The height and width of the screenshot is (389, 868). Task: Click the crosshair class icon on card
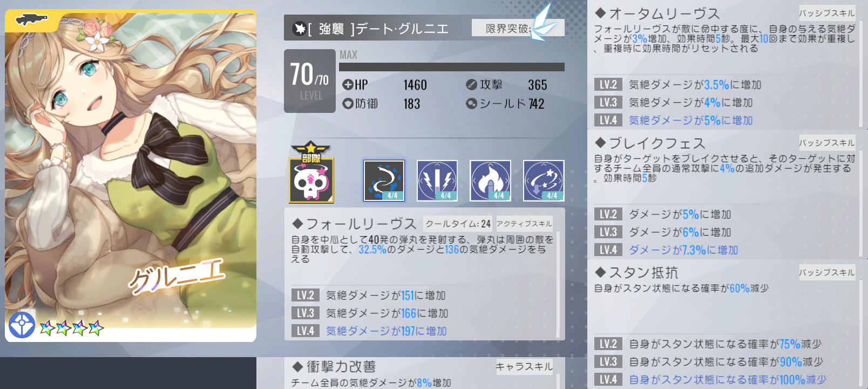[x=22, y=325]
